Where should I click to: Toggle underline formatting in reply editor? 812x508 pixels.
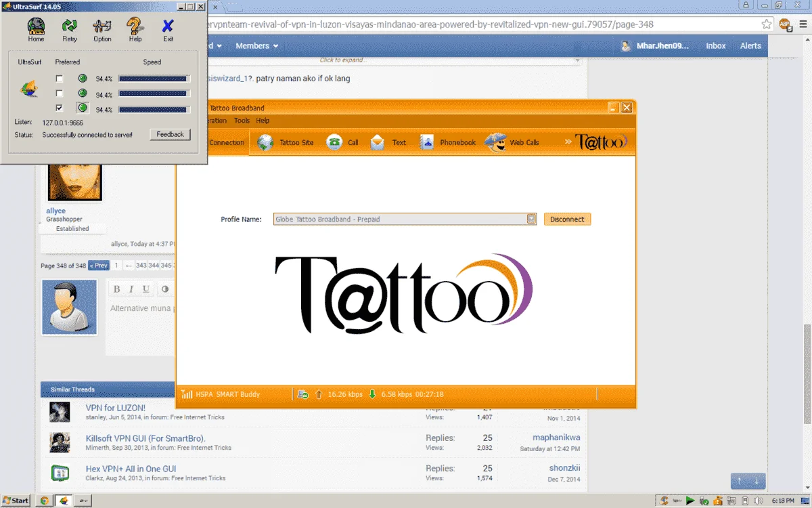(x=146, y=289)
